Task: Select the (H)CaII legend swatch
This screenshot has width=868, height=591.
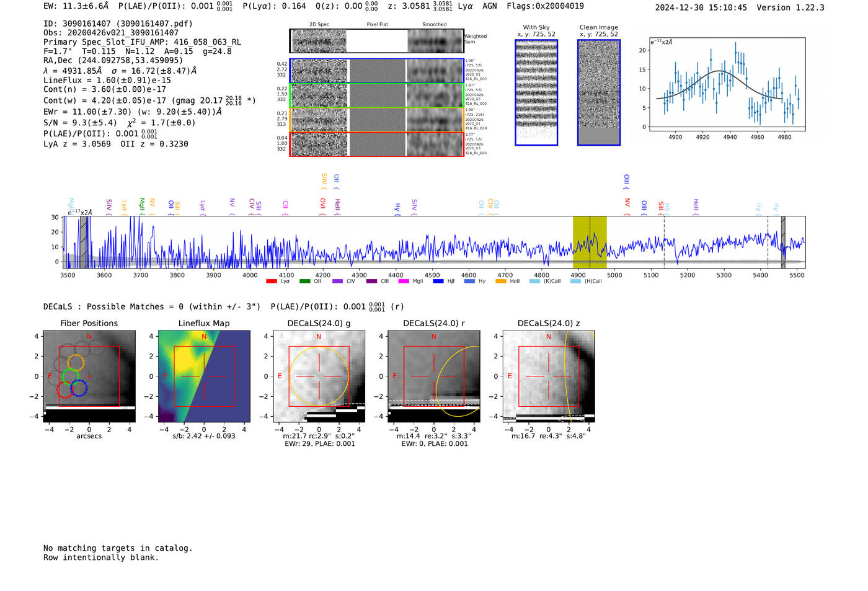Action: [x=575, y=282]
